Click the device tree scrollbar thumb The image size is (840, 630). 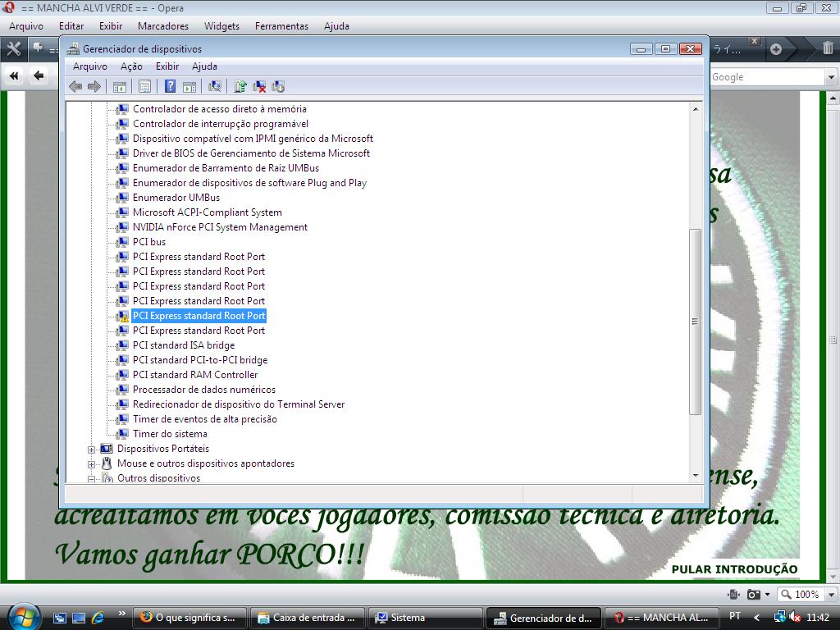click(x=696, y=322)
